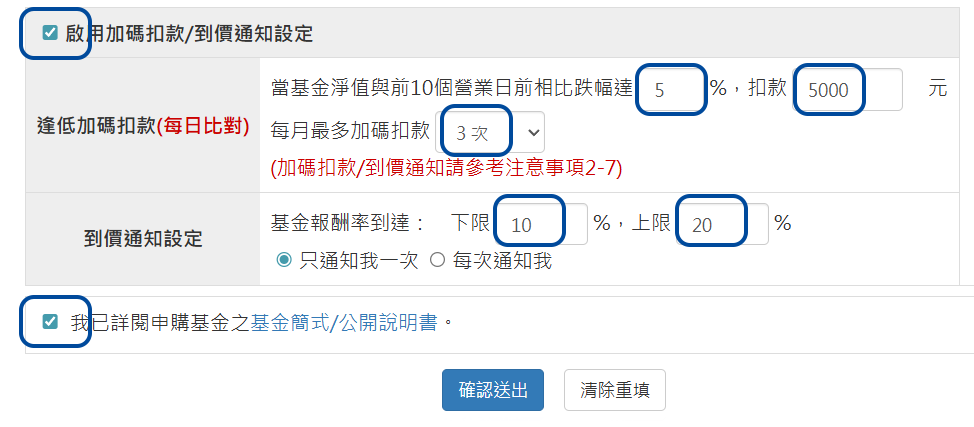Uncheck the 我已詳閱申購基金 agreement checkbox
974x427 pixels.
tap(50, 321)
